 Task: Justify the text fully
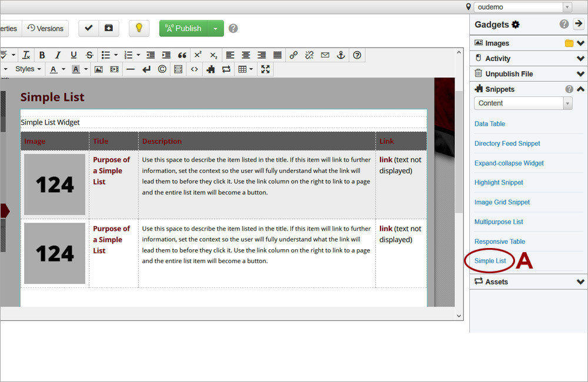[277, 55]
